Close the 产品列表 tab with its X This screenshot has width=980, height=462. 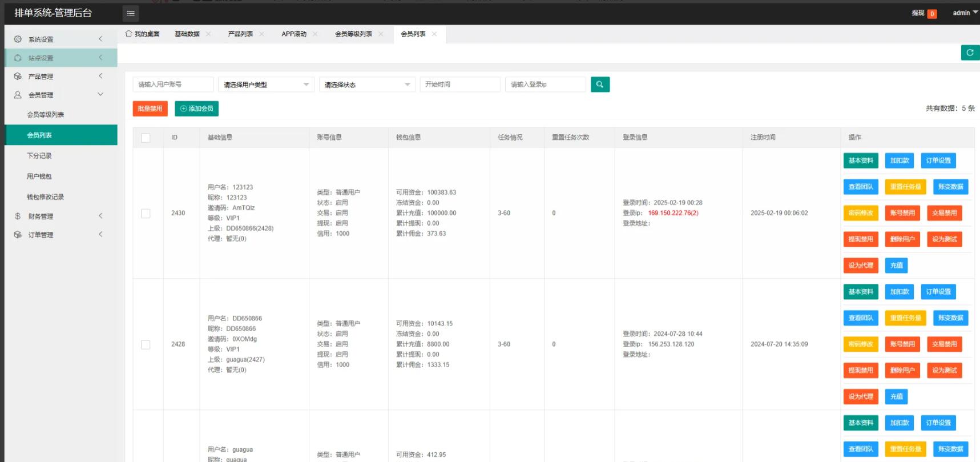pos(261,34)
